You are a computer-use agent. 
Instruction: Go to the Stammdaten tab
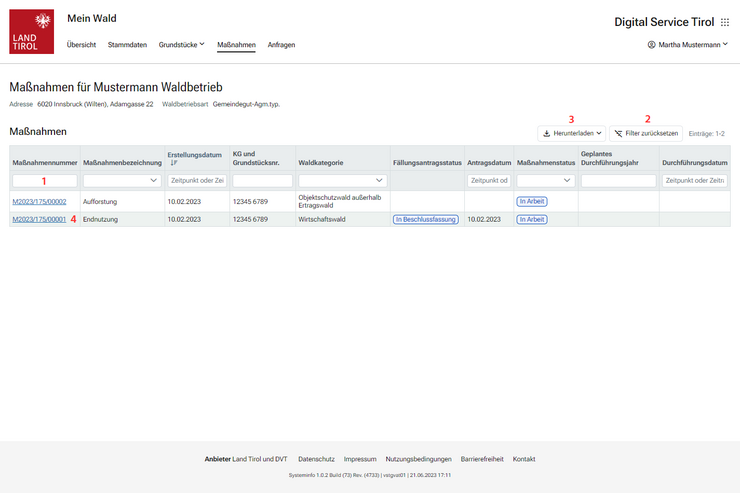pyautogui.click(x=127, y=45)
